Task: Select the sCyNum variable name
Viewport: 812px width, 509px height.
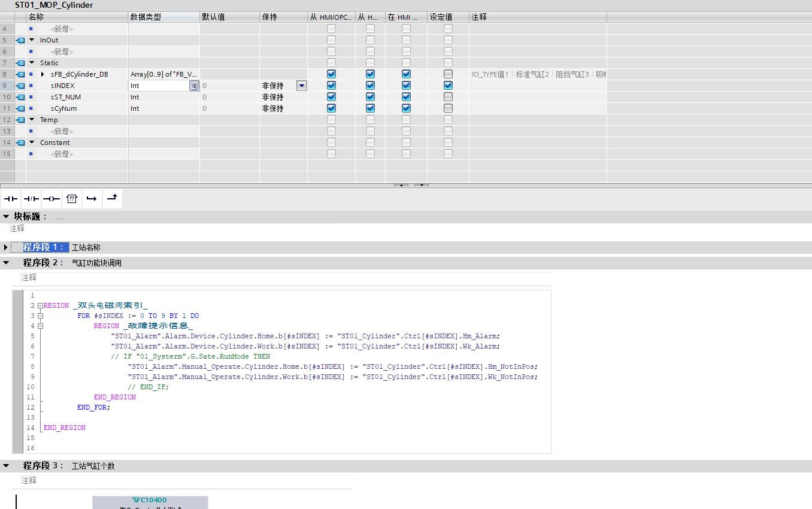Action: point(63,108)
